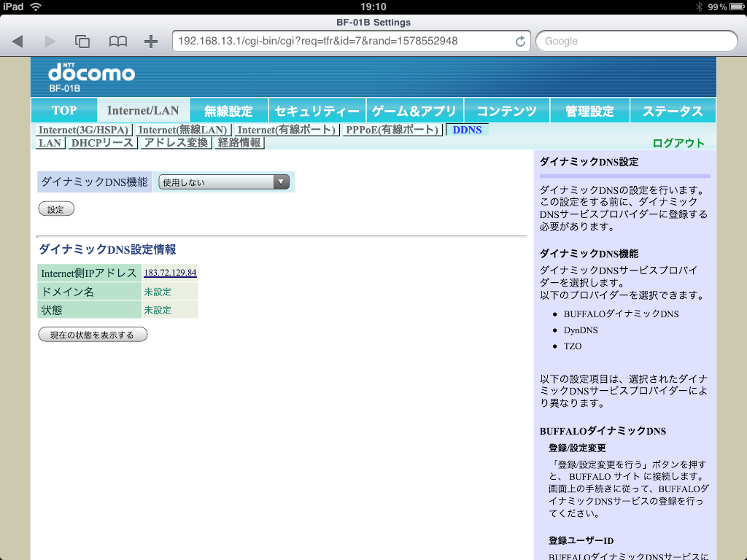Image resolution: width=747 pixels, height=560 pixels.
Task: Click the 設定 button
Action: [x=56, y=209]
